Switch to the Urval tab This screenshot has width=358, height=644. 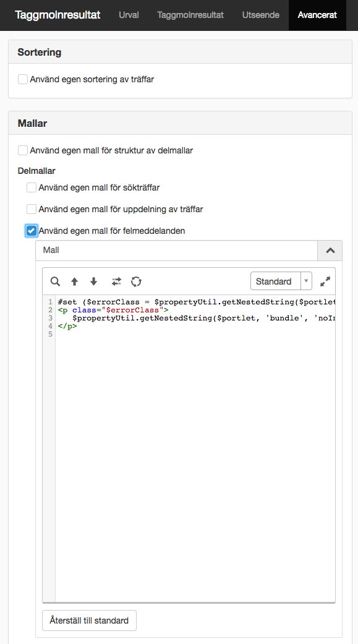[x=129, y=15]
